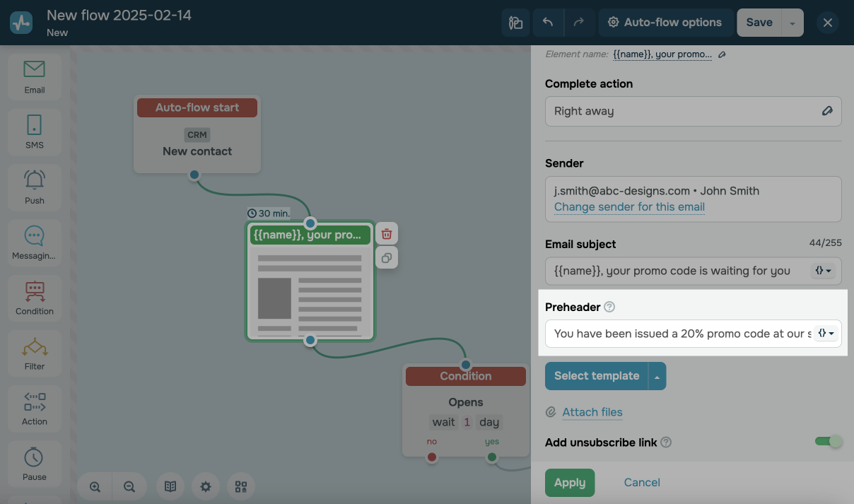The width and height of the screenshot is (854, 504).
Task: Expand the Select template arrow menu
Action: point(657,376)
